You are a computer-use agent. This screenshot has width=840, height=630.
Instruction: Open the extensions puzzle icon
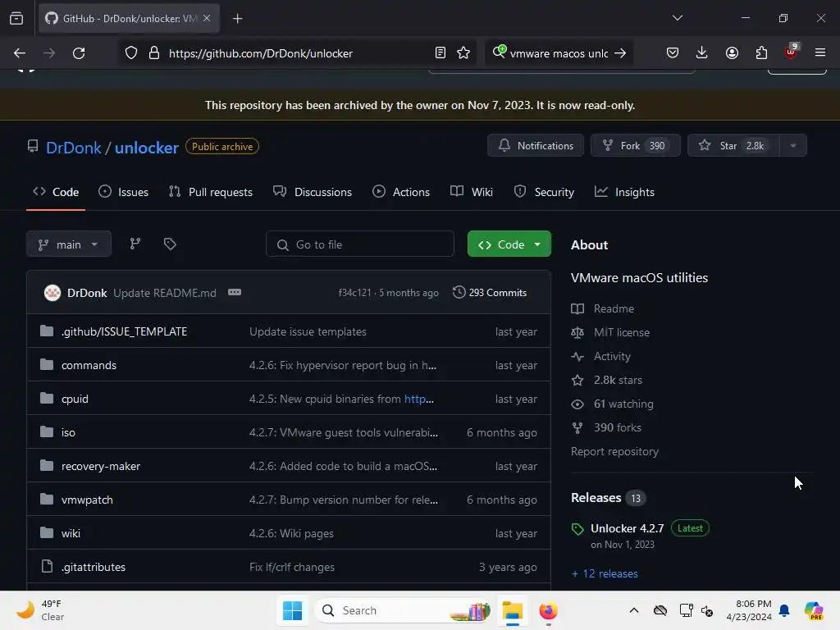coord(761,53)
